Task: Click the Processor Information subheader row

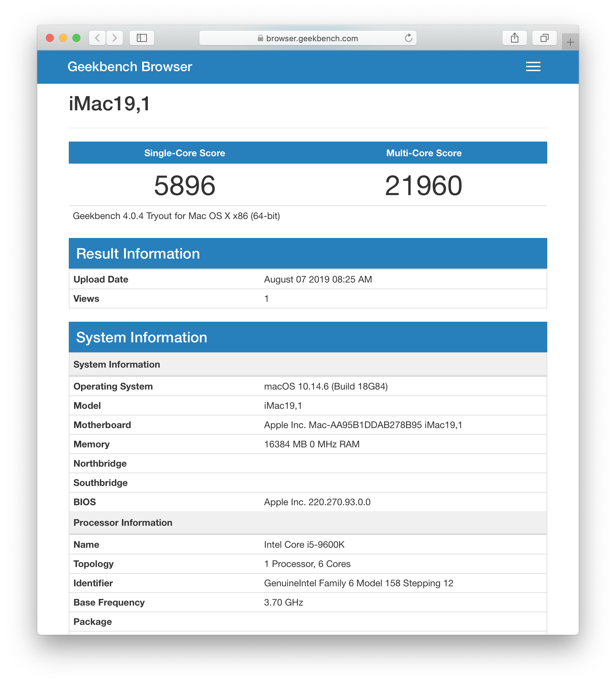Action: point(308,522)
